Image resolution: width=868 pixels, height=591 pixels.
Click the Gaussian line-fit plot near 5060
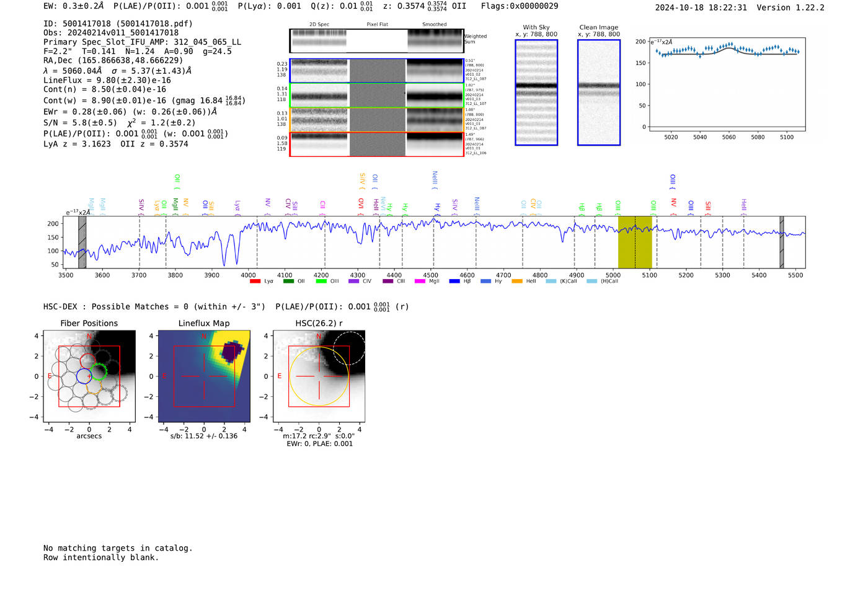pyautogui.click(x=728, y=84)
